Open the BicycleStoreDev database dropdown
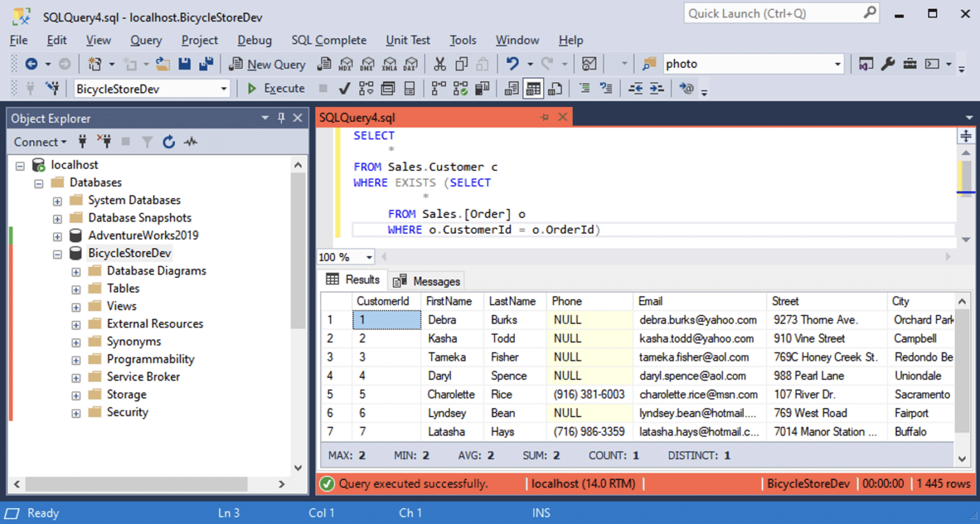This screenshot has height=524, width=980. [223, 88]
